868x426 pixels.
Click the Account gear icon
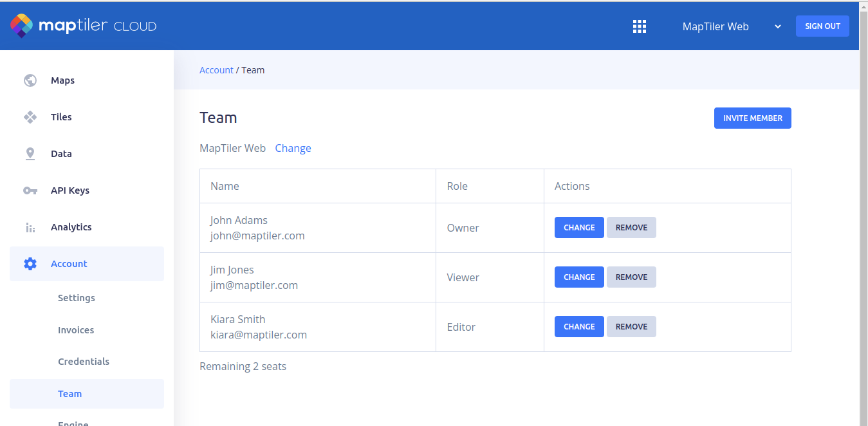click(30, 264)
